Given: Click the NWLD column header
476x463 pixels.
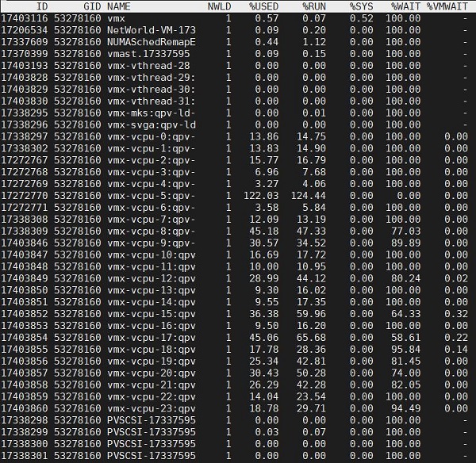Looking at the screenshot, I should (x=219, y=6).
